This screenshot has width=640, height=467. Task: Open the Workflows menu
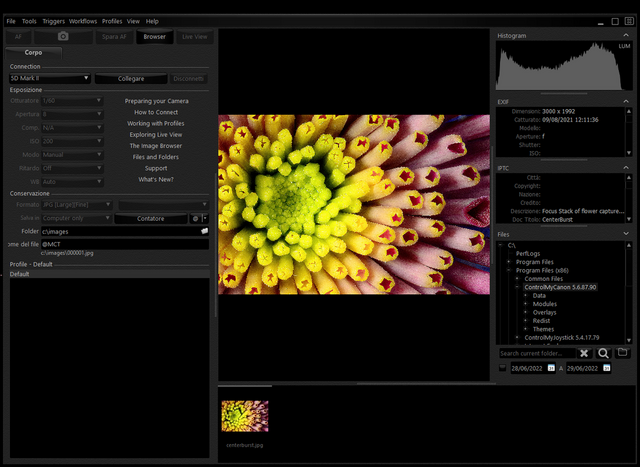[x=83, y=21]
